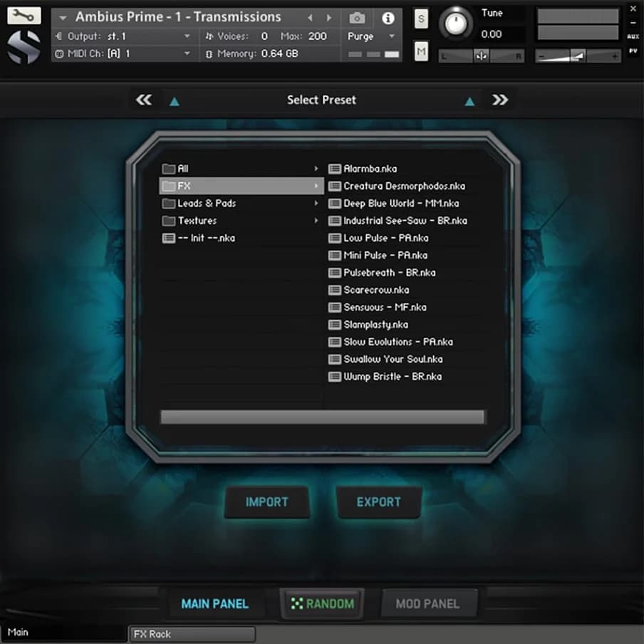Open the instrument info icon
The width and height of the screenshot is (644, 644).
(x=388, y=18)
